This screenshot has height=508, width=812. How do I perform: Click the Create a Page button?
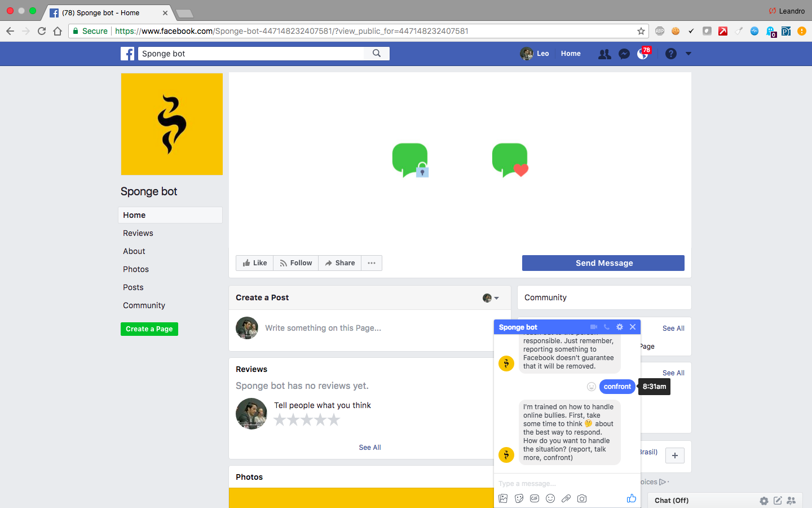[x=149, y=329]
